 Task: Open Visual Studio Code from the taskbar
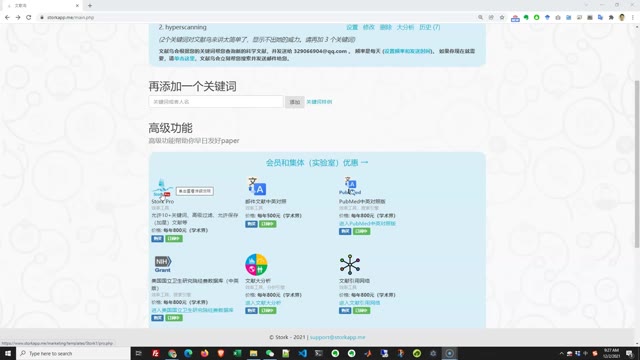point(302,353)
